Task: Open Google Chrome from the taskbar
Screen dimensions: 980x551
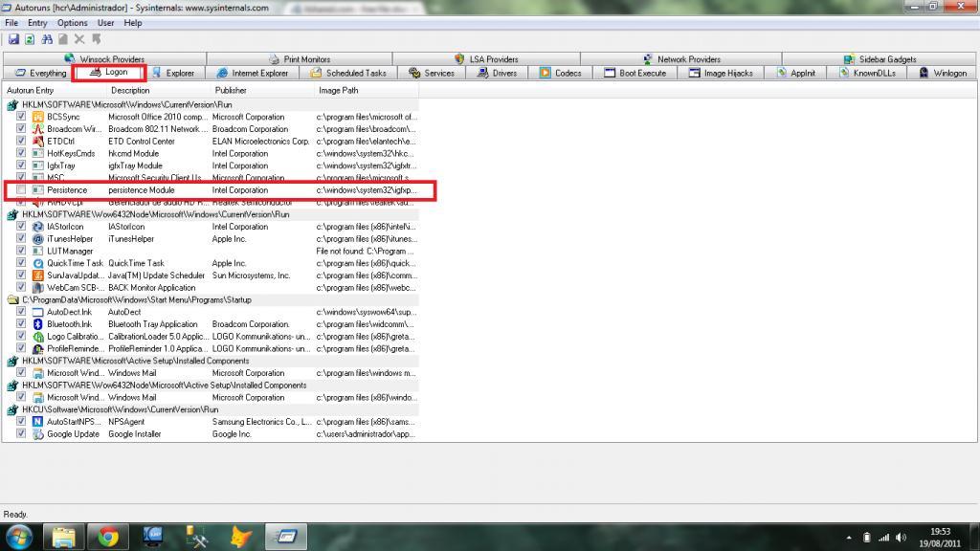Action: 107,538
